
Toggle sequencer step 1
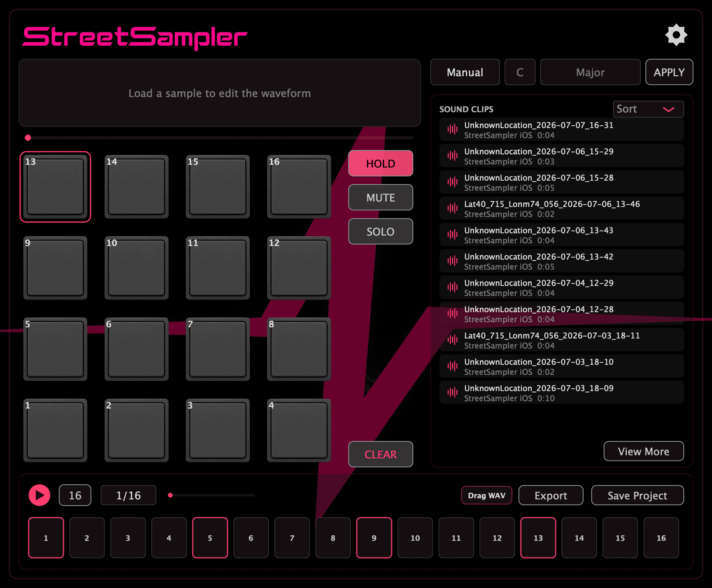click(46, 538)
